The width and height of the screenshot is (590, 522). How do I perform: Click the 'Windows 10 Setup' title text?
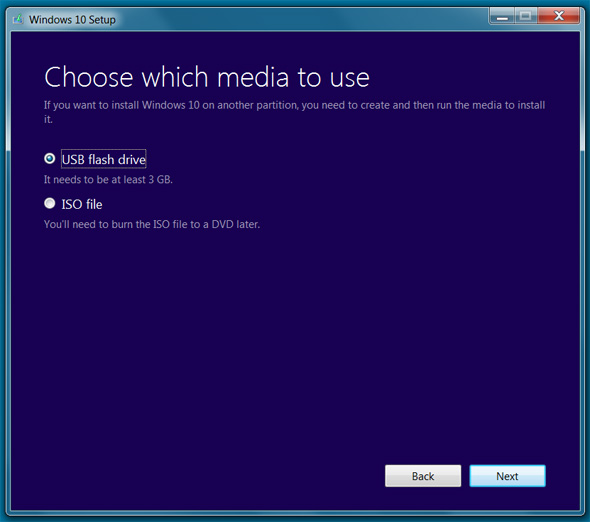(x=72, y=20)
